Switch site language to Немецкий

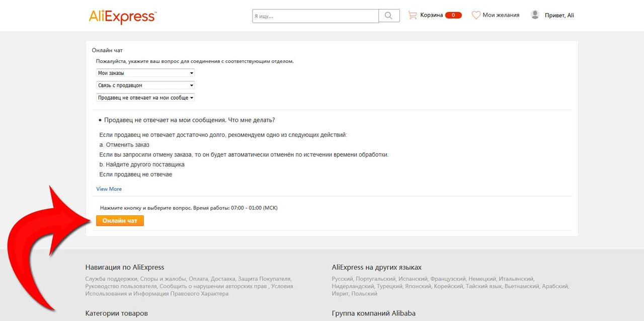[x=481, y=279]
